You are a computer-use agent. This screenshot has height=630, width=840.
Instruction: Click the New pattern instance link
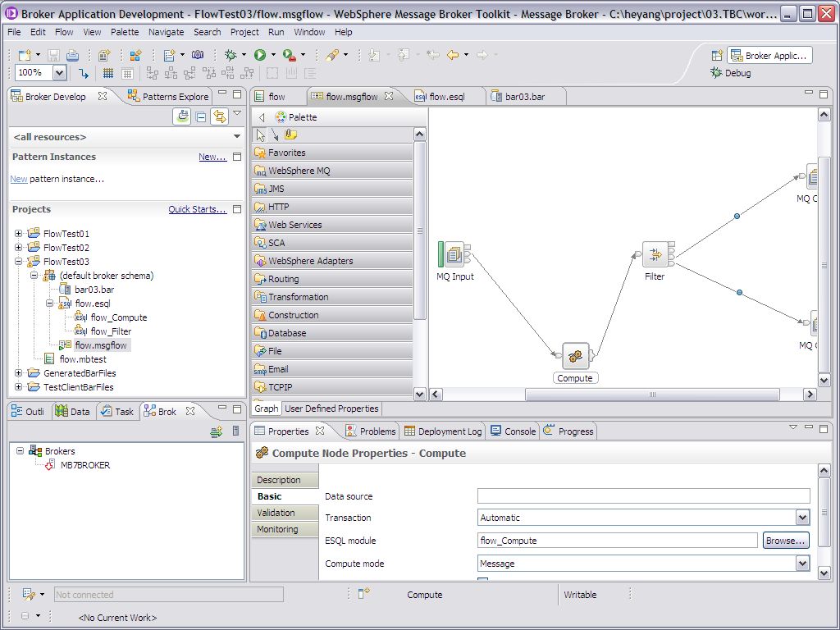[x=19, y=179]
